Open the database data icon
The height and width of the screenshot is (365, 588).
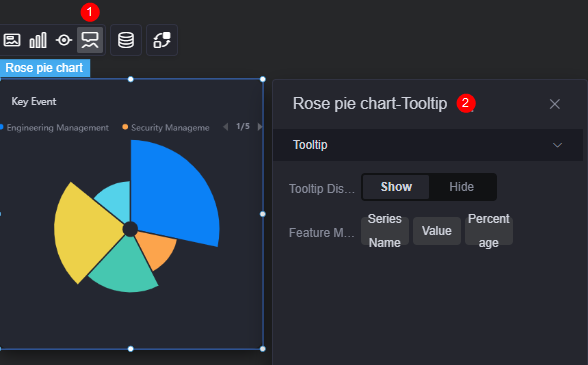pos(126,40)
